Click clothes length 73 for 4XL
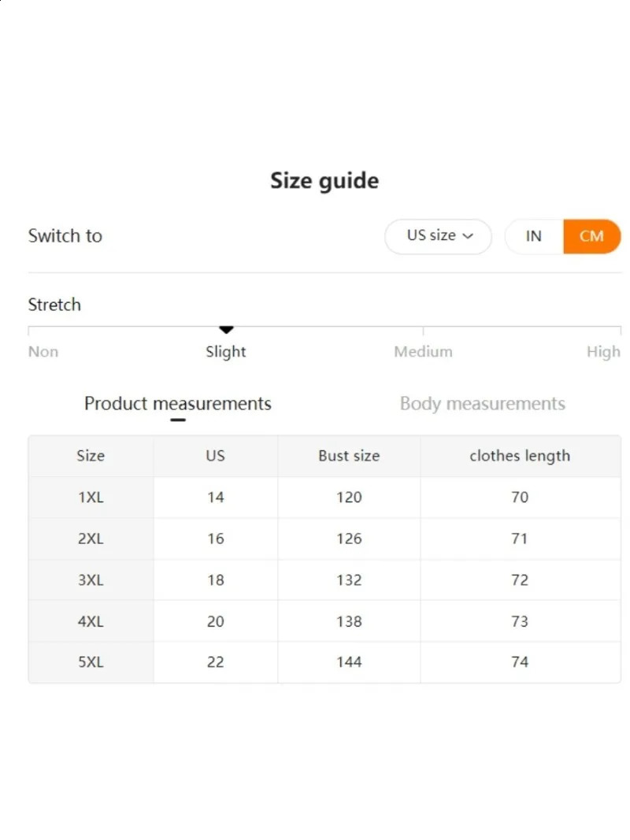630x840 pixels. click(x=520, y=621)
